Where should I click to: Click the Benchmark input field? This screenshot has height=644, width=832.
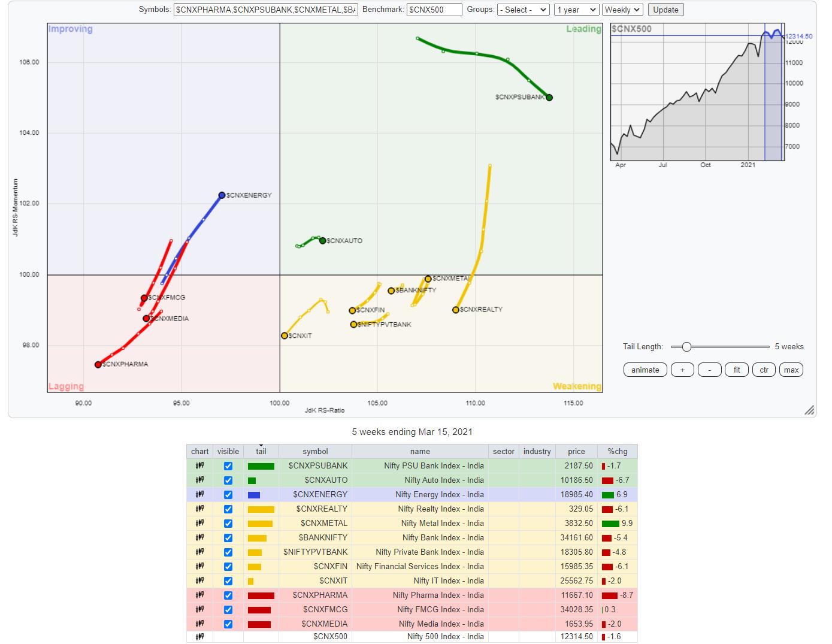point(434,10)
